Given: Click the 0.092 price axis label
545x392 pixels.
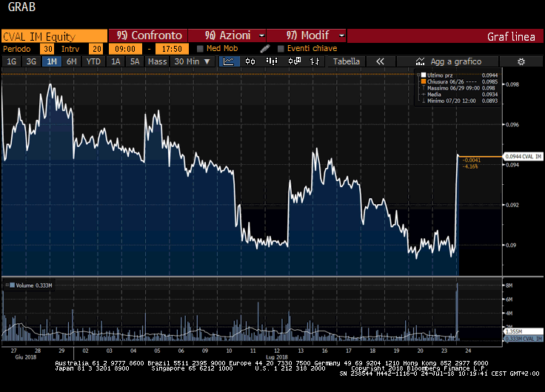Looking at the screenshot, I should coord(512,205).
